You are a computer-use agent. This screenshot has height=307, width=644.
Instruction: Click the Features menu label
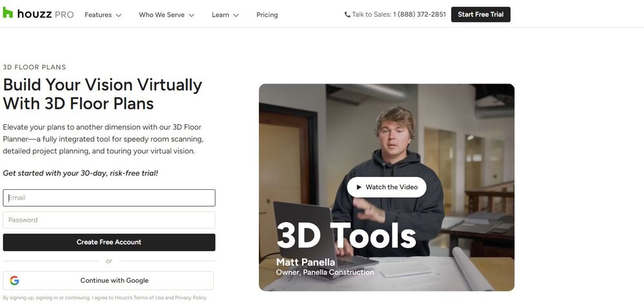point(98,15)
